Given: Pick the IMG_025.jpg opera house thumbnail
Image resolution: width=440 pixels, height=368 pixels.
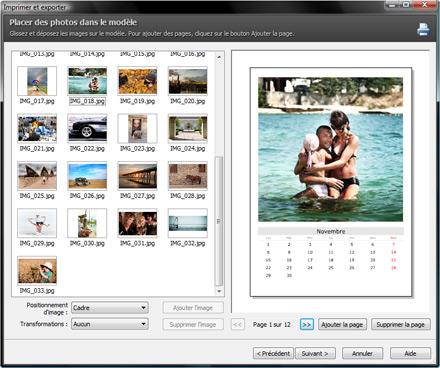Looking at the screenshot, I should pos(37,176).
